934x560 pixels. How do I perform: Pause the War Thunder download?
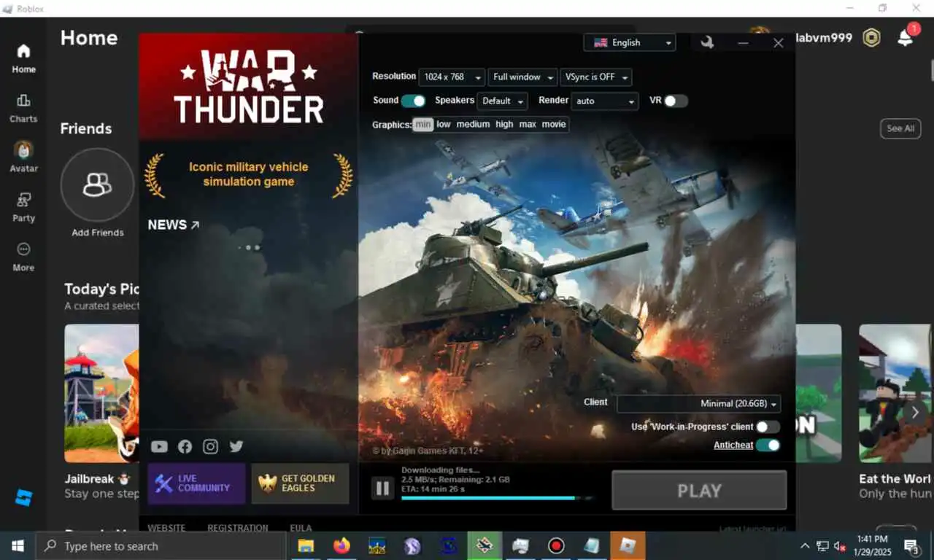[382, 488]
